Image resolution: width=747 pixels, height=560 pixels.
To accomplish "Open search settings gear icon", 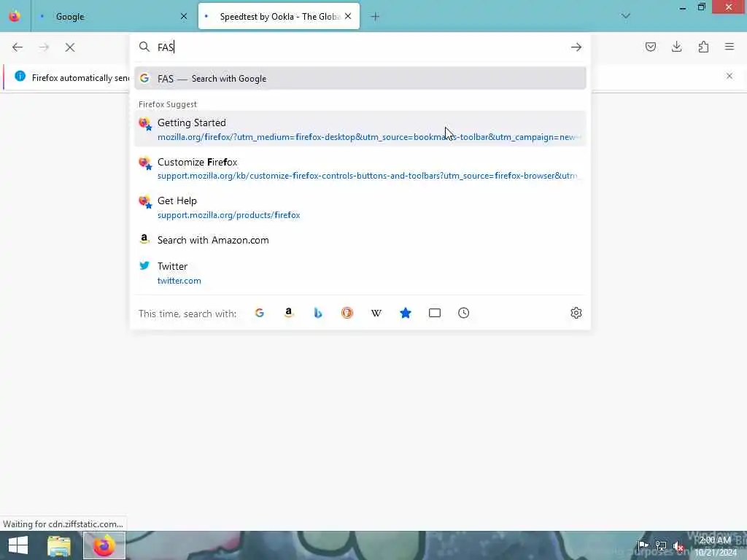I will click(576, 313).
